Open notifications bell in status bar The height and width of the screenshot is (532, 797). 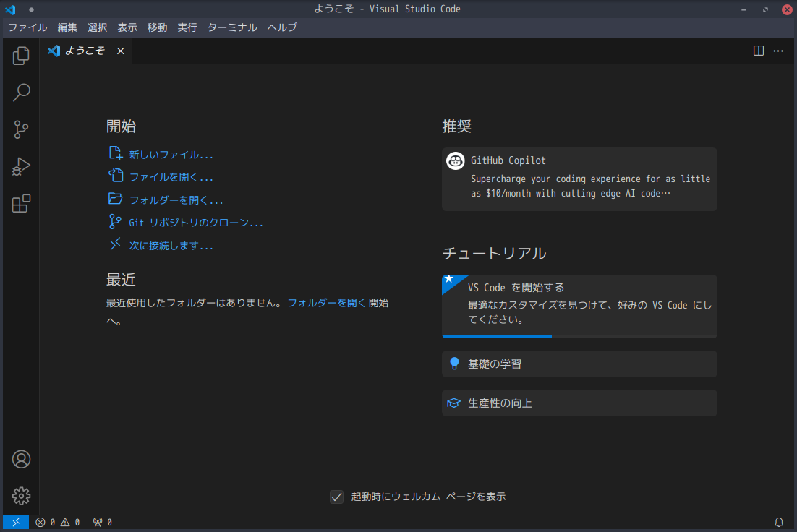pyautogui.click(x=778, y=523)
